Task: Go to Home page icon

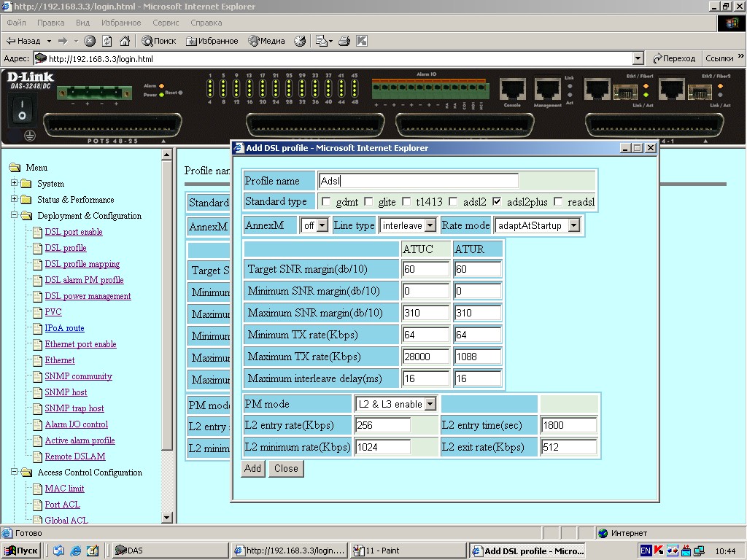Action: click(125, 41)
